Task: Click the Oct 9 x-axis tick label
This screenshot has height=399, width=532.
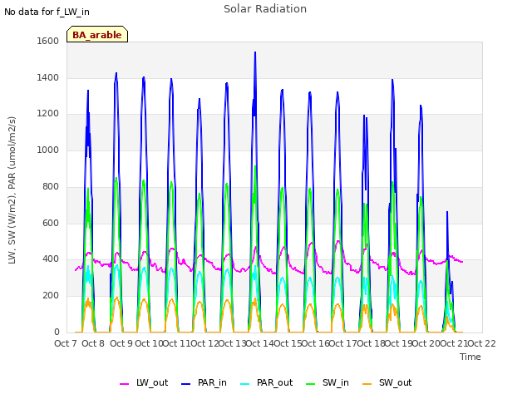Action: pos(121,343)
